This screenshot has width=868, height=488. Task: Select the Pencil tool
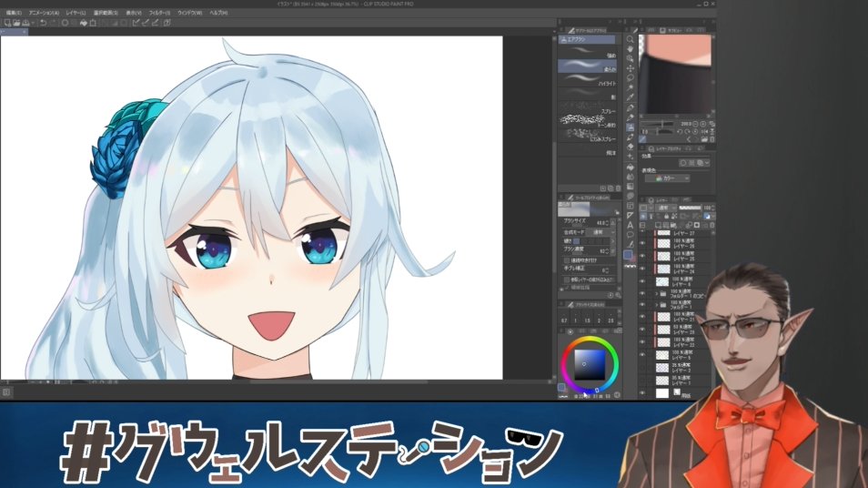point(630,117)
